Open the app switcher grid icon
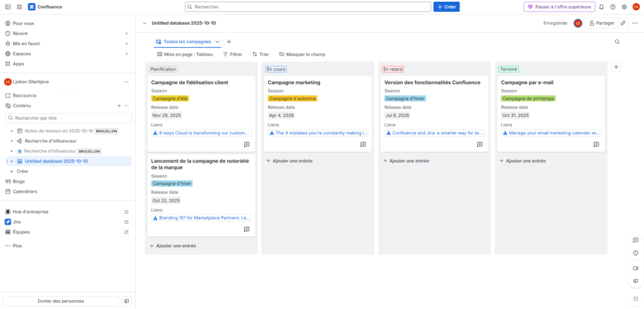This screenshot has height=309, width=644. coord(19,7)
